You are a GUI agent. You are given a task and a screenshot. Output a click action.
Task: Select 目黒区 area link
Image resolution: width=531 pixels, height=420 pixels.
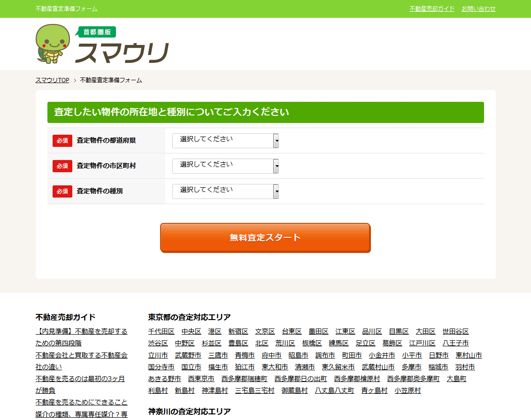pyautogui.click(x=399, y=331)
